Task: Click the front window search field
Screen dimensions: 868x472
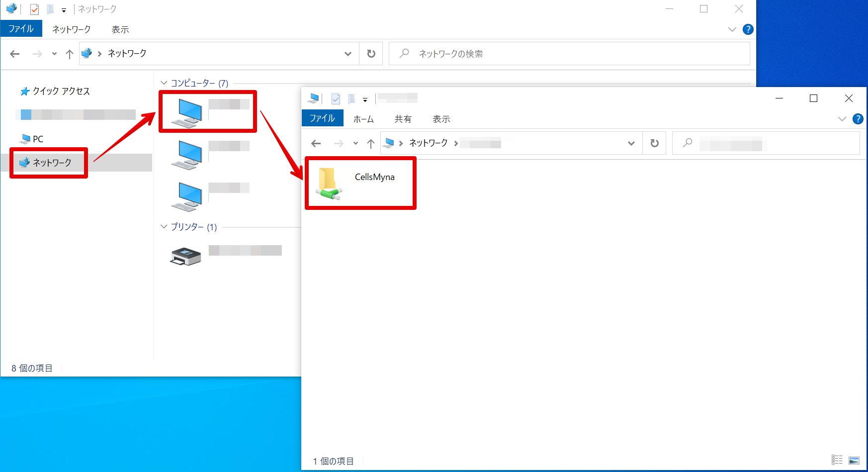Action: click(x=766, y=143)
